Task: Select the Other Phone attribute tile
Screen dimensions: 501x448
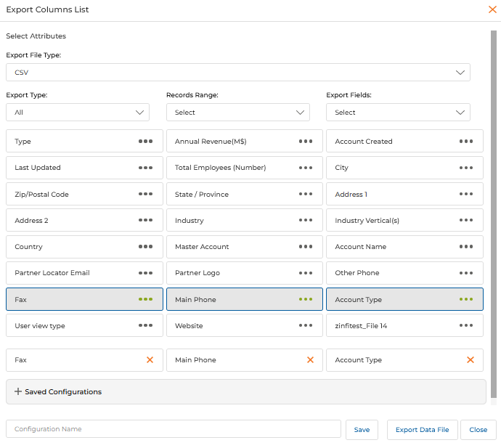Action: point(404,273)
